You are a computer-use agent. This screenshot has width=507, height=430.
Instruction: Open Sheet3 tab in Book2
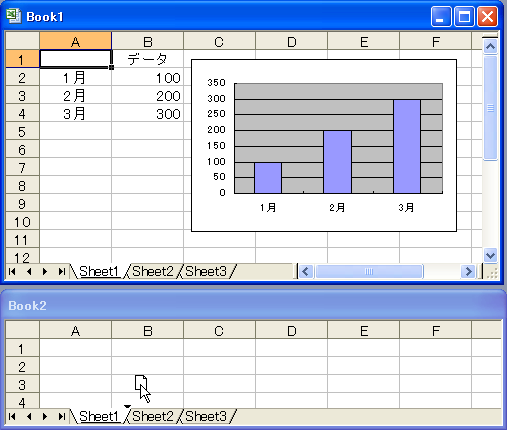[206, 417]
